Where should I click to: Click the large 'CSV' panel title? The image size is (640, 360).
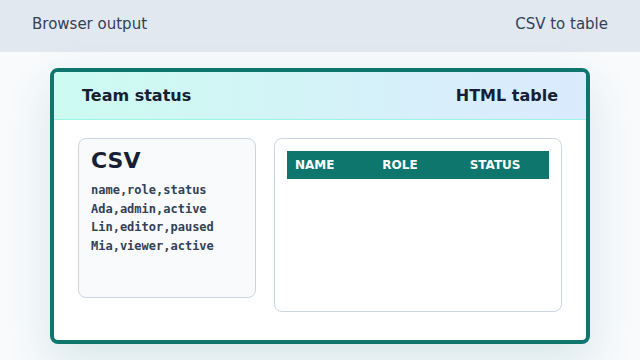116,160
